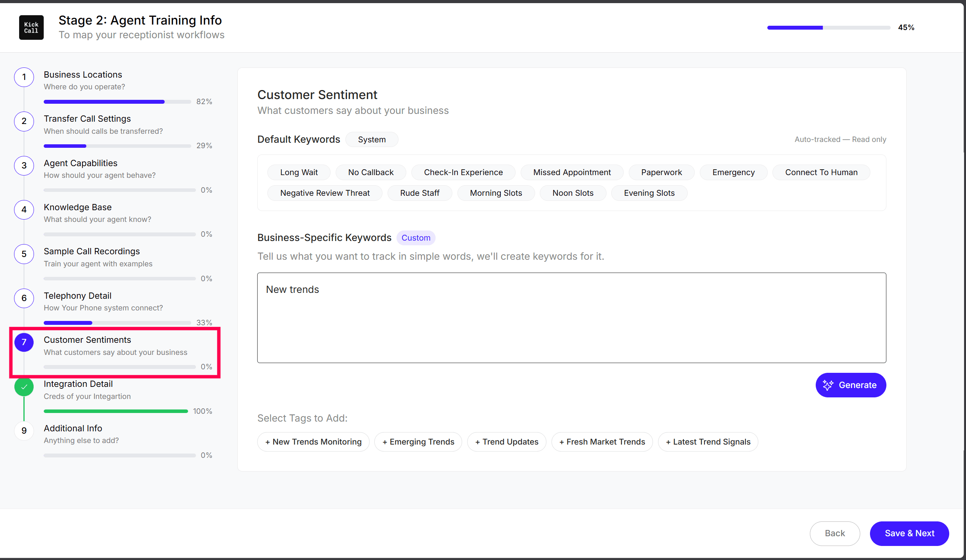The height and width of the screenshot is (560, 966).
Task: Click Transfer Call Settings 29% progress bar
Action: pos(117,146)
